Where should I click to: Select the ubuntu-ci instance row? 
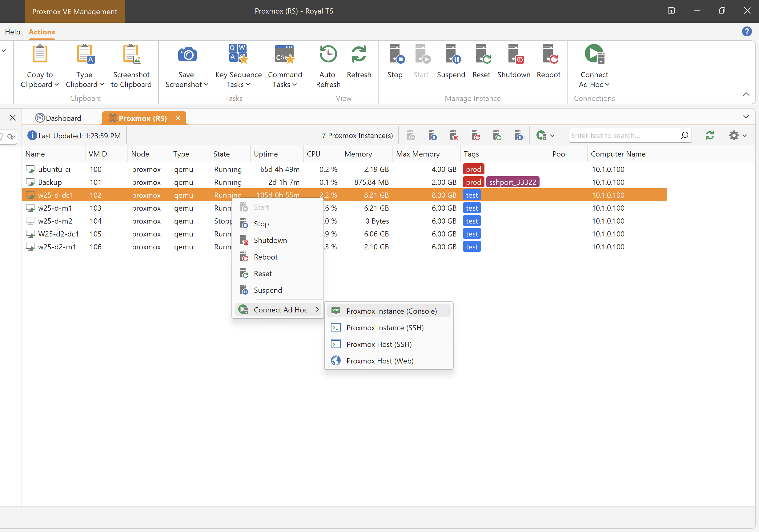click(x=344, y=169)
